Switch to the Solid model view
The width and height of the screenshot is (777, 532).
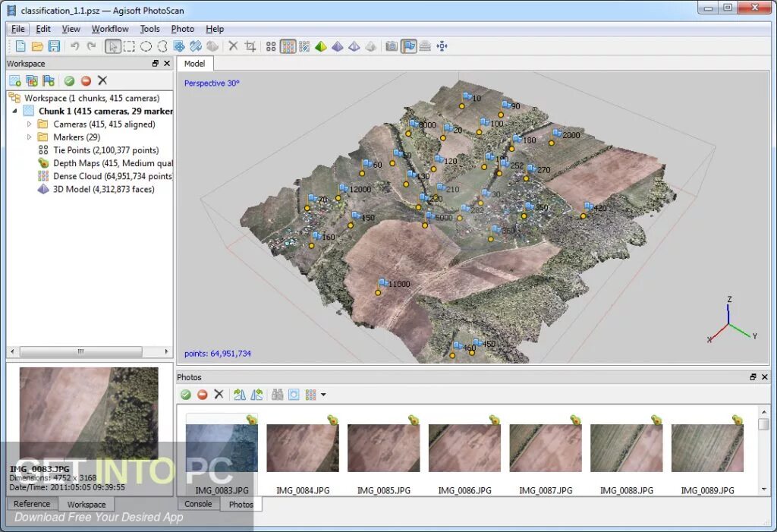[338, 46]
